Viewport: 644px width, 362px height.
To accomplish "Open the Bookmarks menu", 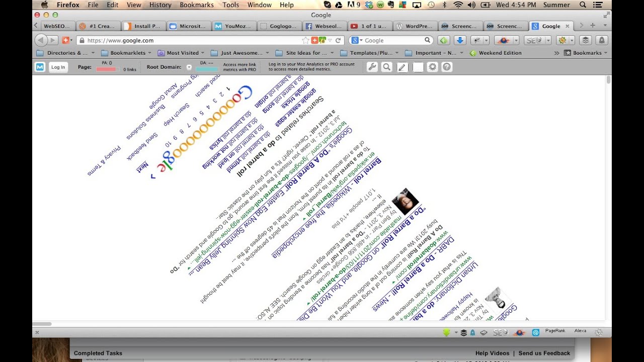I will tap(197, 5).
